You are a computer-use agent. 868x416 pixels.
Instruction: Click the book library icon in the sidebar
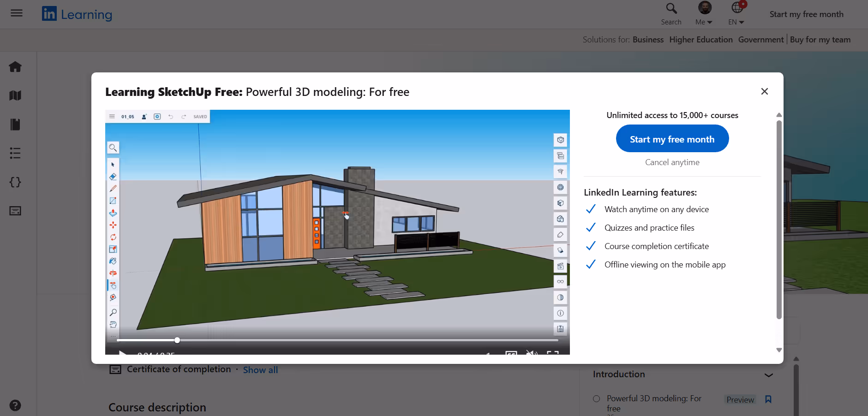coord(15,125)
